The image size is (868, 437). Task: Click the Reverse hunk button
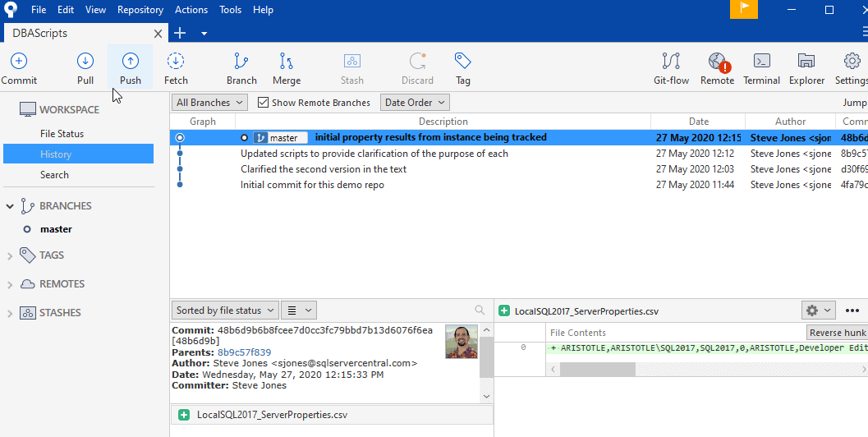click(x=836, y=333)
